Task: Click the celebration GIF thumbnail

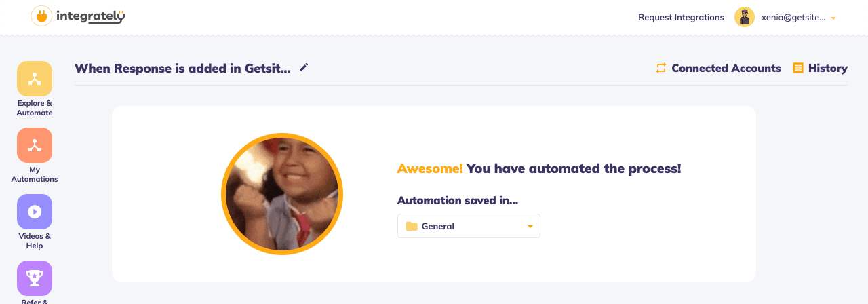Action: click(282, 194)
